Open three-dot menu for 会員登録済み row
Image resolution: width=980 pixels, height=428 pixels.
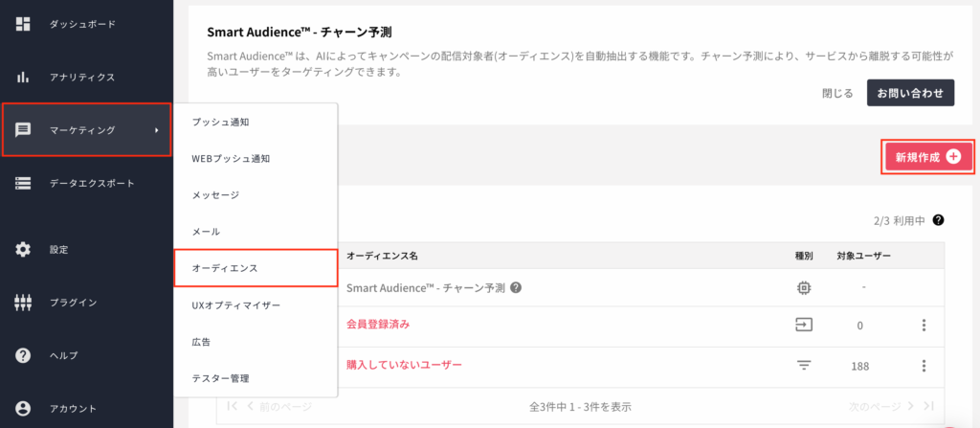click(924, 326)
